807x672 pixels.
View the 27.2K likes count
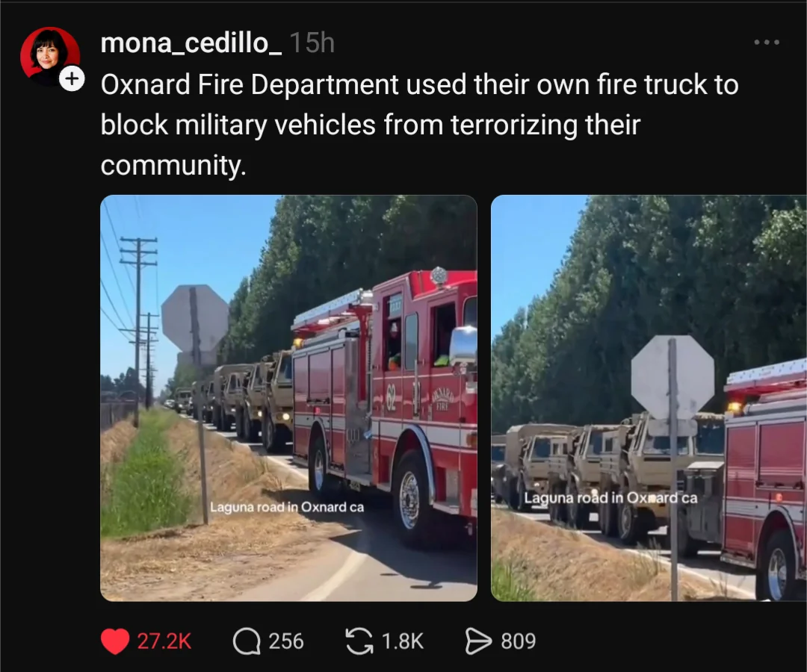point(164,641)
